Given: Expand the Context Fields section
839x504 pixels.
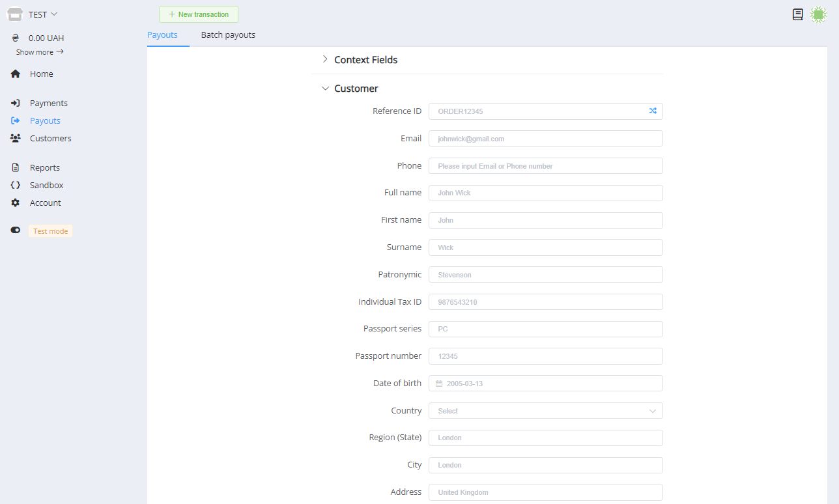Looking at the screenshot, I should coord(365,60).
